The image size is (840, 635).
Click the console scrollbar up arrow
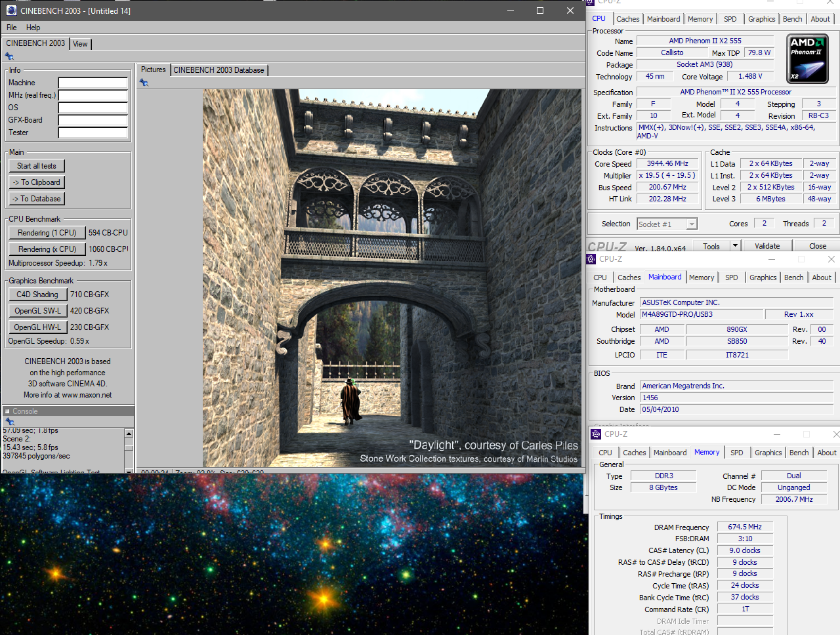[129, 434]
